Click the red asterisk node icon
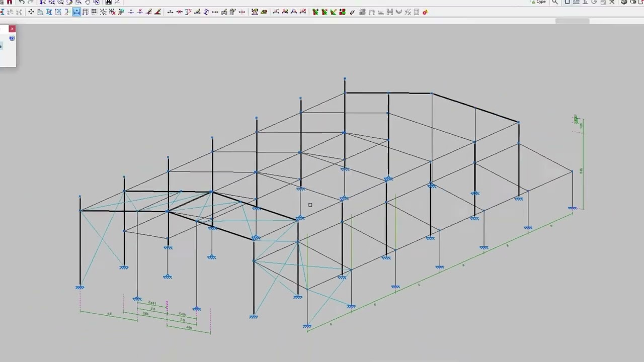Screen dimensions: 644x362 179,12
